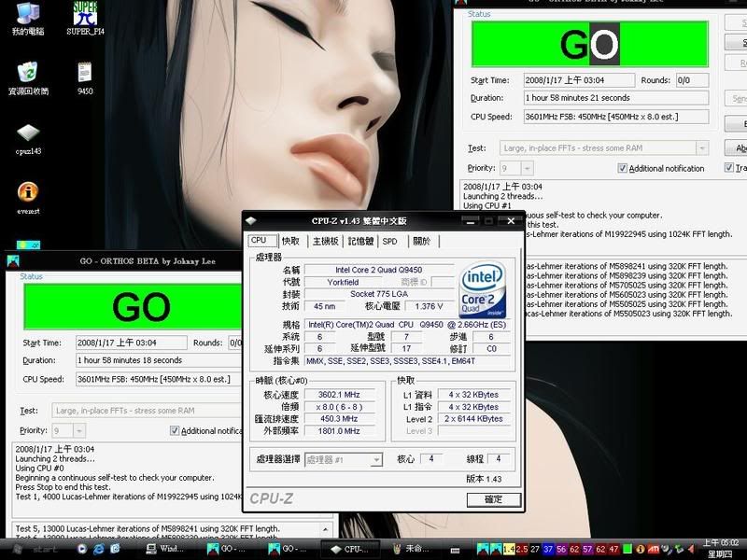Image resolution: width=747 pixels, height=560 pixels.
Task: Click the Start Time field in right ORTHOS
Action: (579, 80)
